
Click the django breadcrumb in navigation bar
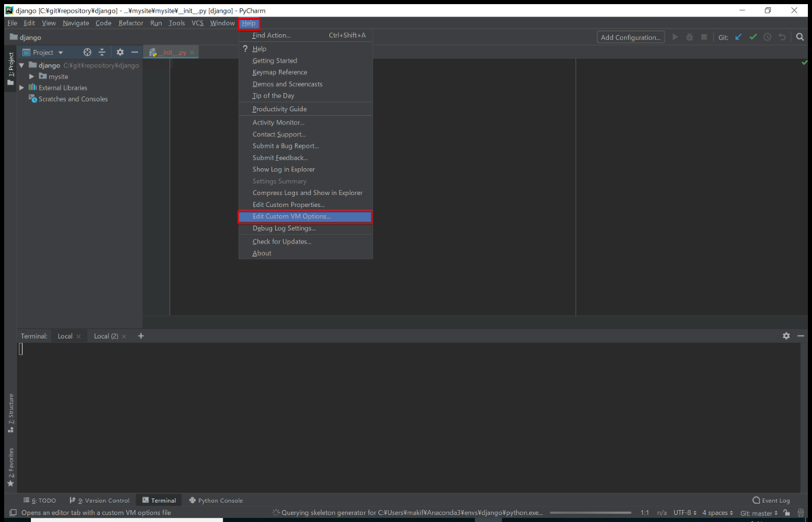tap(25, 37)
